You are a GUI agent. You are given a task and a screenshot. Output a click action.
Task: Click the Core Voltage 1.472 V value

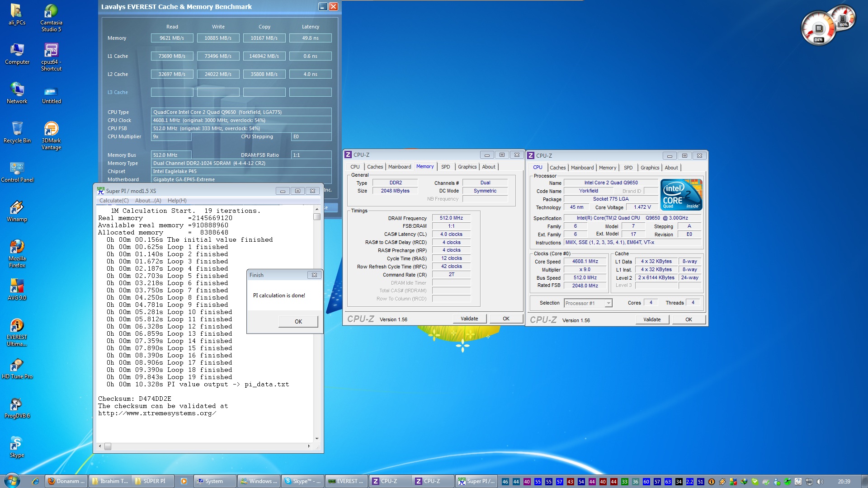point(642,207)
